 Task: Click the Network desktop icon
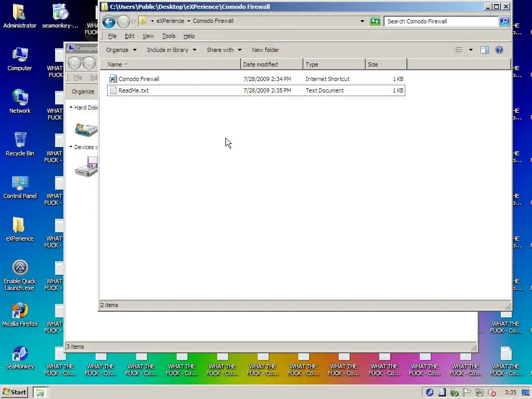(20, 101)
